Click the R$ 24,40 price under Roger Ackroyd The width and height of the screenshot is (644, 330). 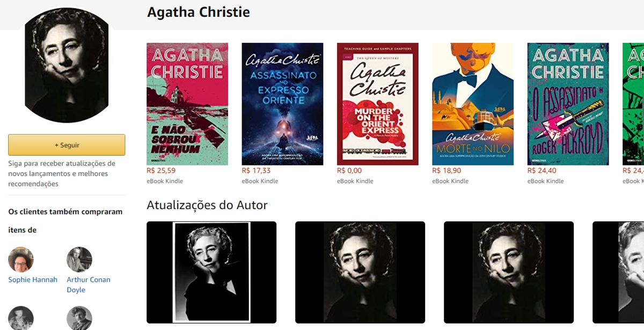click(x=542, y=170)
